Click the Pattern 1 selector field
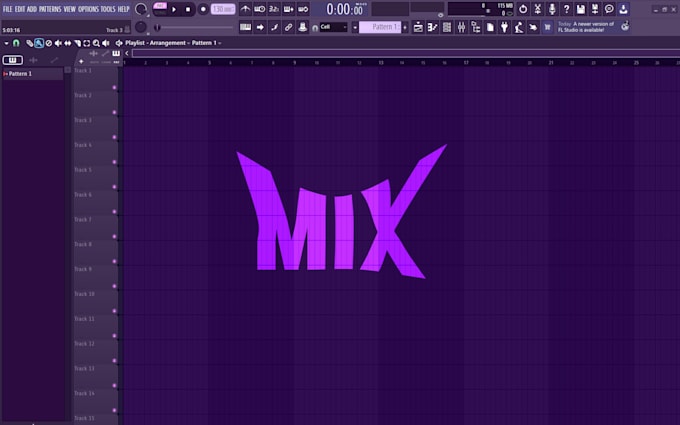This screenshot has height=425, width=680. pyautogui.click(x=380, y=27)
